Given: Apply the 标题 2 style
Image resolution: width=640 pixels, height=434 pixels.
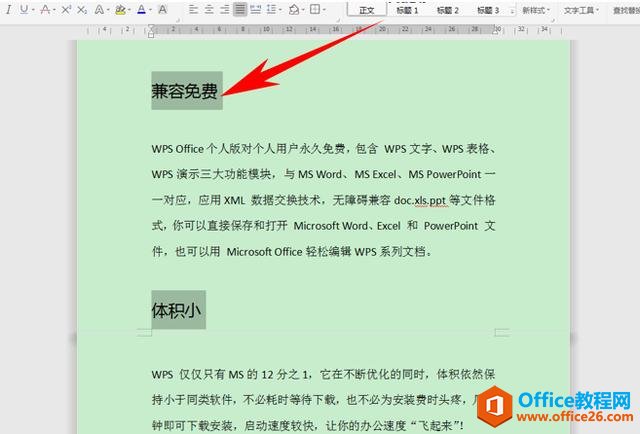Looking at the screenshot, I should 447,10.
